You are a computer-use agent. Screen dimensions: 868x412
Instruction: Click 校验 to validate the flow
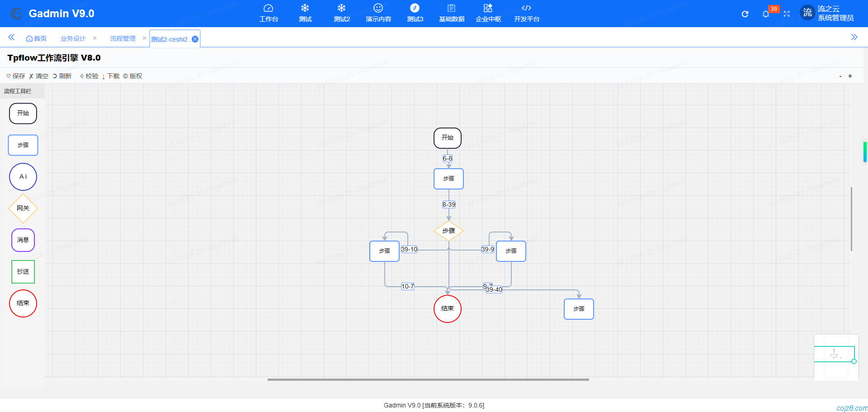[90, 76]
